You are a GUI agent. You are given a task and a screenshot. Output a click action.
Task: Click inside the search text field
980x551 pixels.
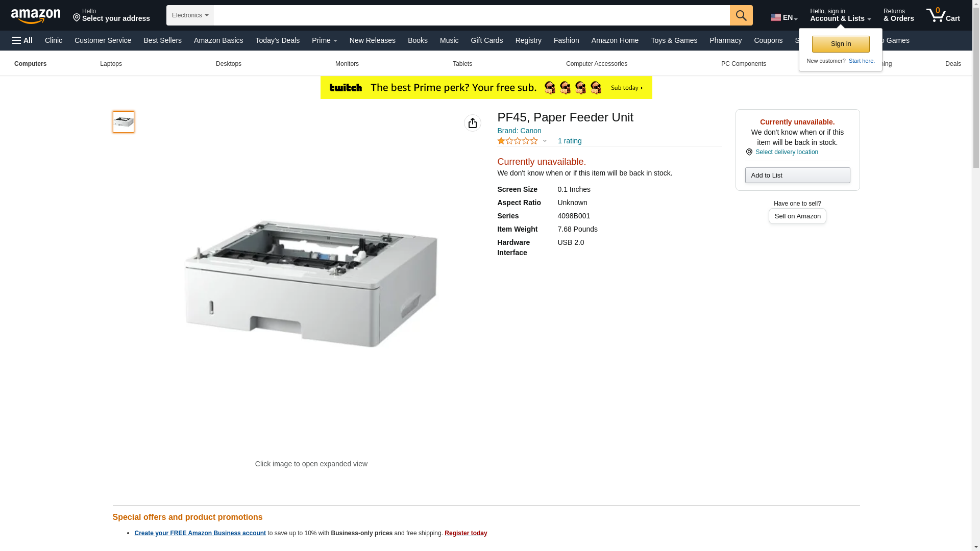(x=472, y=15)
